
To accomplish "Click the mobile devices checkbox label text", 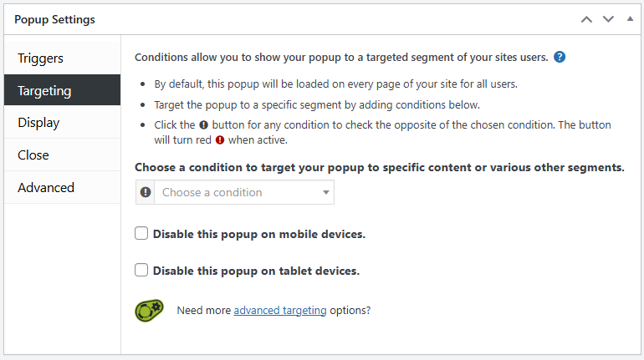I will (x=258, y=234).
